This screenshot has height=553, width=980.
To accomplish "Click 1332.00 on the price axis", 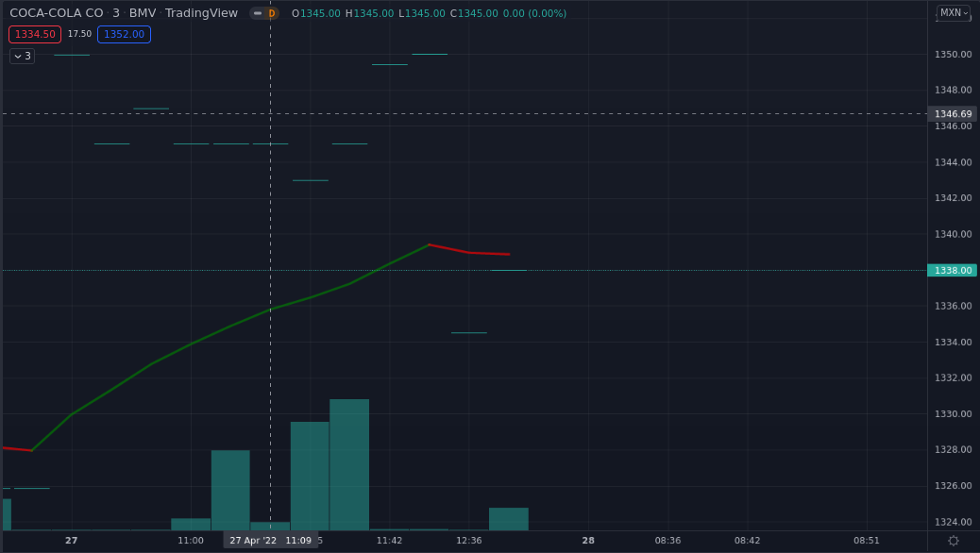I will [x=954, y=378].
